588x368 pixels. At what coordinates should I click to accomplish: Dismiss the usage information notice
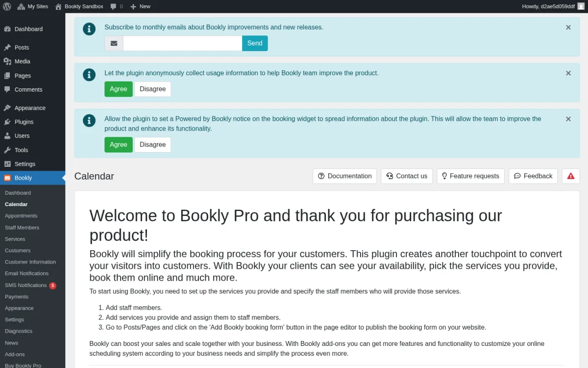click(x=568, y=73)
